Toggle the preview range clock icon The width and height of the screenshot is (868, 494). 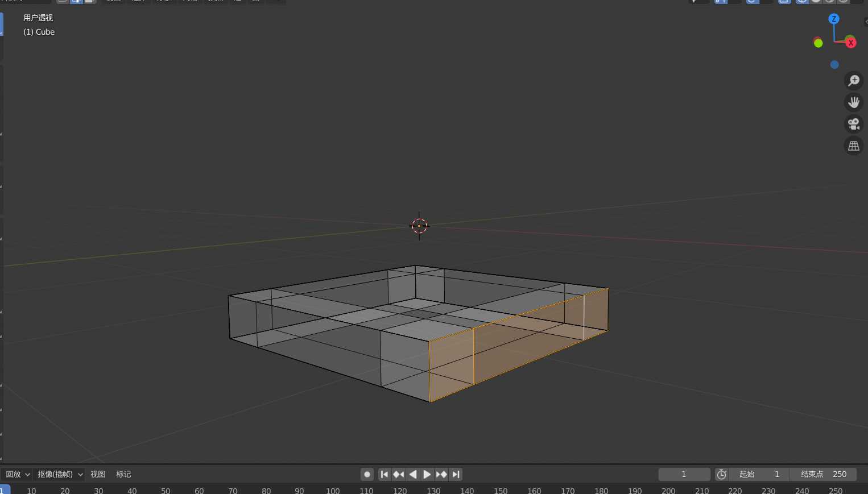click(x=722, y=474)
